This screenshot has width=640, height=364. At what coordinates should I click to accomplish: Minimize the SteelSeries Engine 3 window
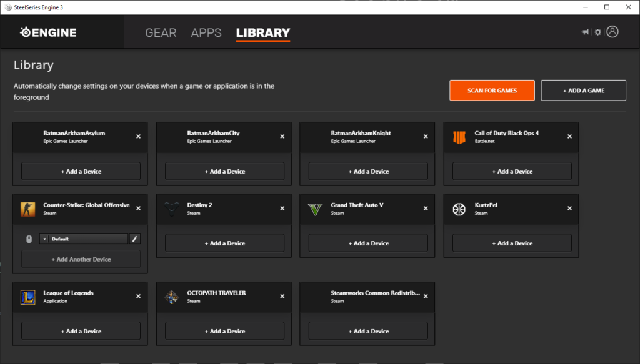[585, 7]
